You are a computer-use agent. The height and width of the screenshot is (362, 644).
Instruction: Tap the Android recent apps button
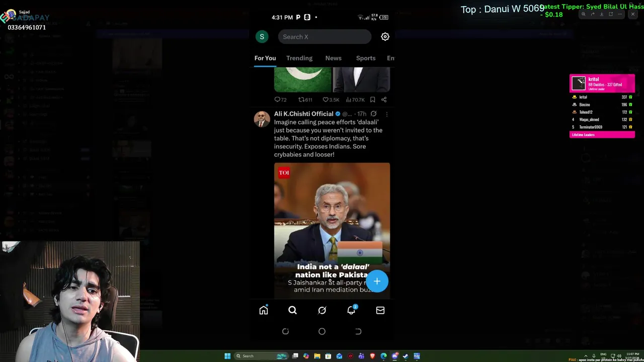tap(285, 331)
